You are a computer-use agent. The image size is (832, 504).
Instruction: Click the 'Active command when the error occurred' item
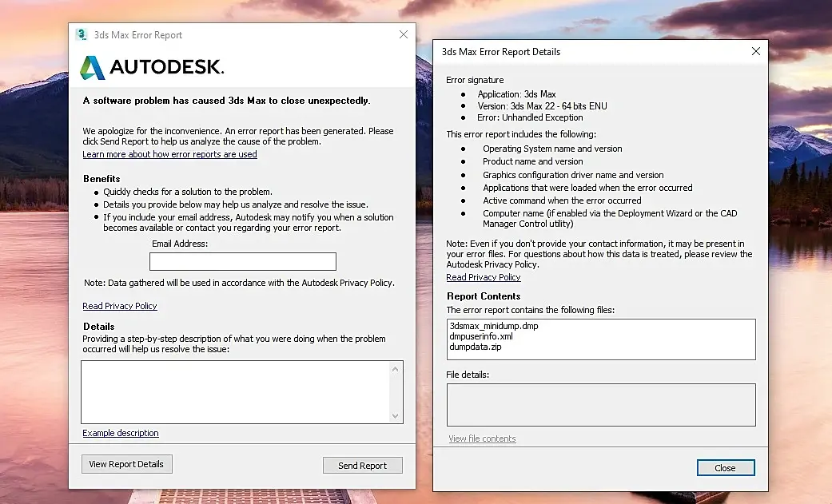point(562,200)
